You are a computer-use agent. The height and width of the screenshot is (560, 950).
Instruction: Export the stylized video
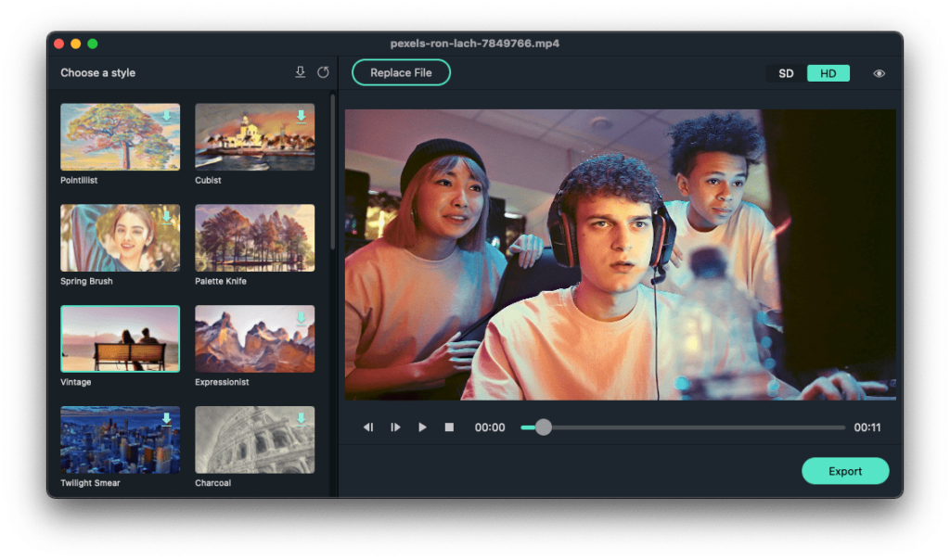tap(845, 471)
